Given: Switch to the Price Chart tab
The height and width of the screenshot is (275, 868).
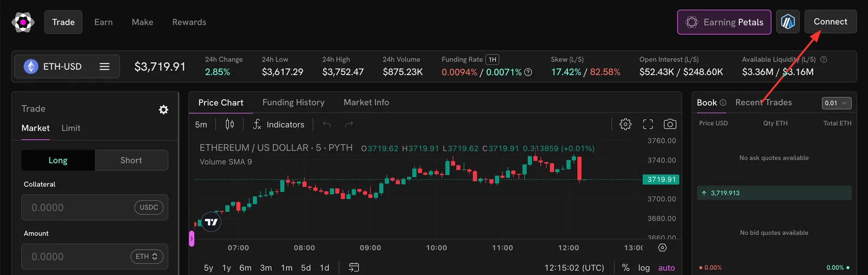Looking at the screenshot, I should coord(221,103).
